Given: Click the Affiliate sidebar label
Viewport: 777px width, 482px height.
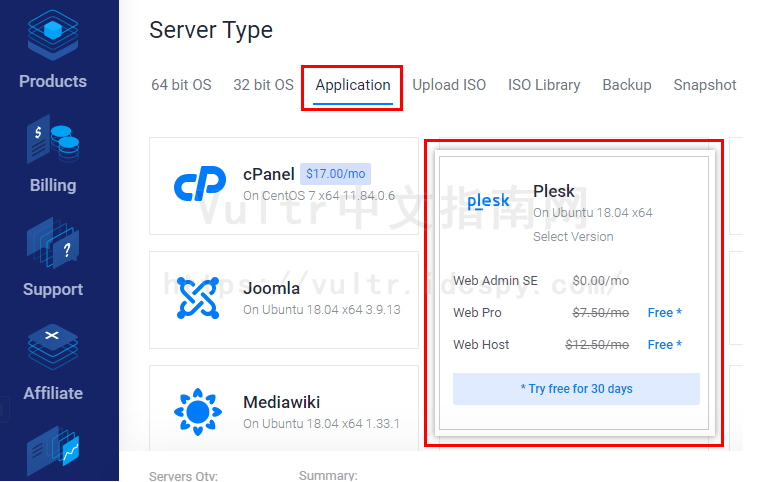Looking at the screenshot, I should point(53,393).
